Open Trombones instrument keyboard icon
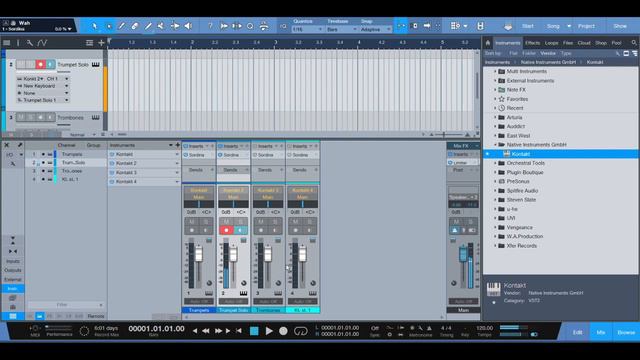 96,118
